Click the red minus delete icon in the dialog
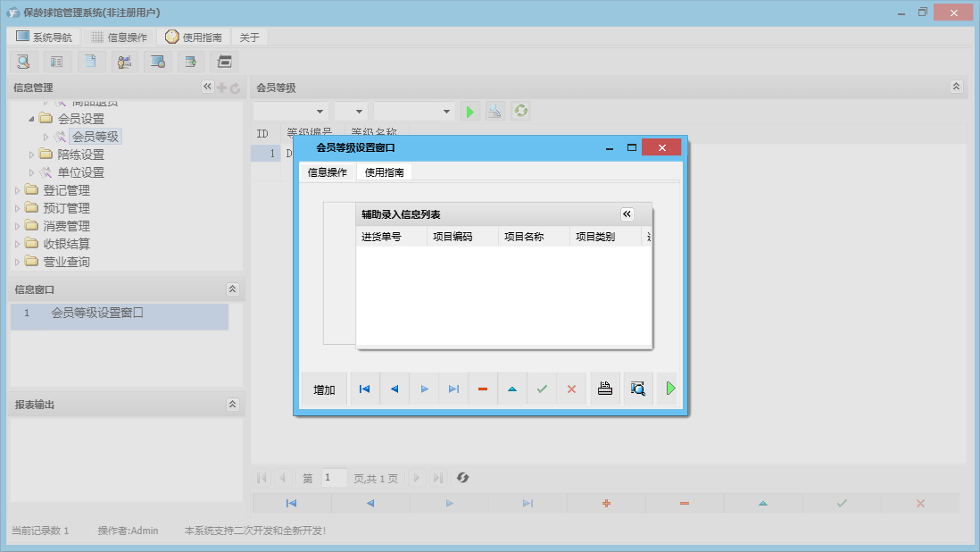The height and width of the screenshot is (552, 980). (483, 389)
